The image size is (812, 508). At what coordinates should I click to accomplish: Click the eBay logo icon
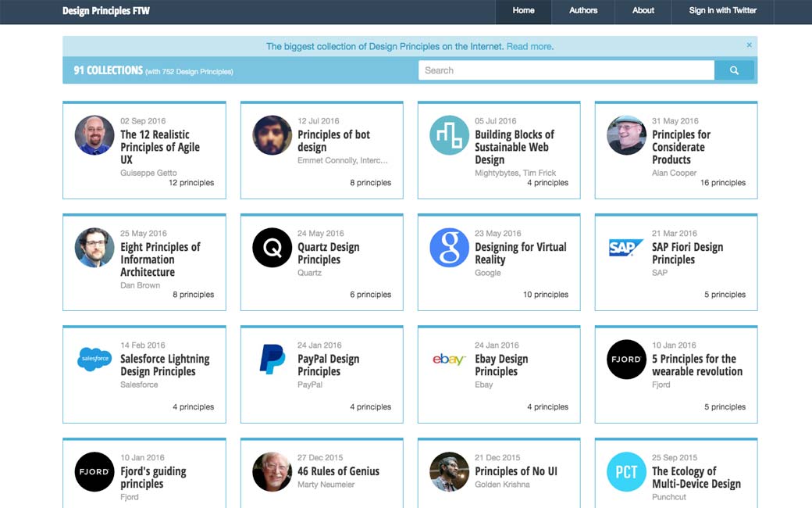click(450, 360)
